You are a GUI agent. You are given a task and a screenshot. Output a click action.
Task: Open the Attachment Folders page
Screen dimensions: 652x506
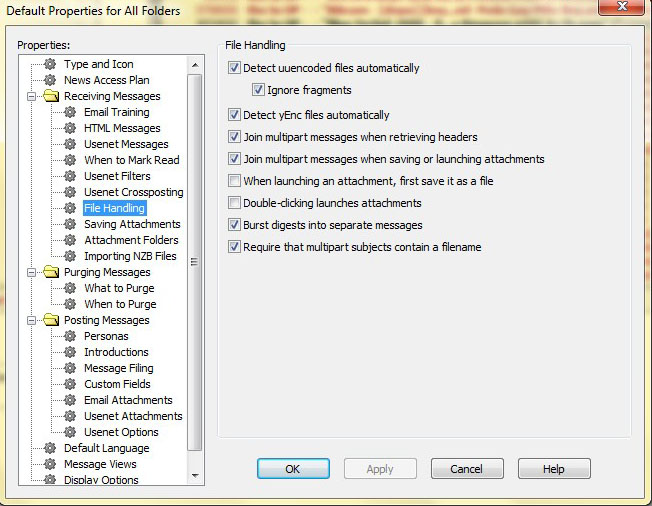tap(131, 240)
